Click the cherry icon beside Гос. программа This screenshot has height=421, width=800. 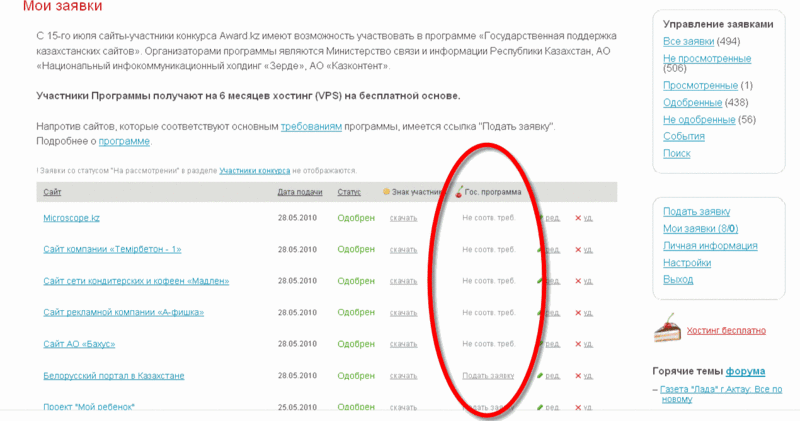point(459,191)
